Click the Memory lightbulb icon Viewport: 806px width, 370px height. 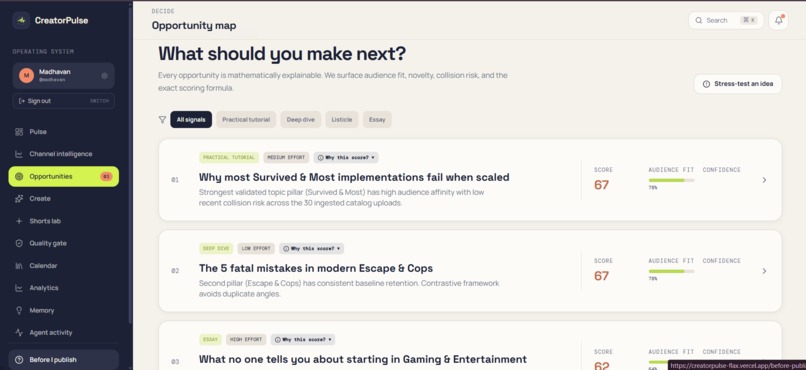point(19,311)
